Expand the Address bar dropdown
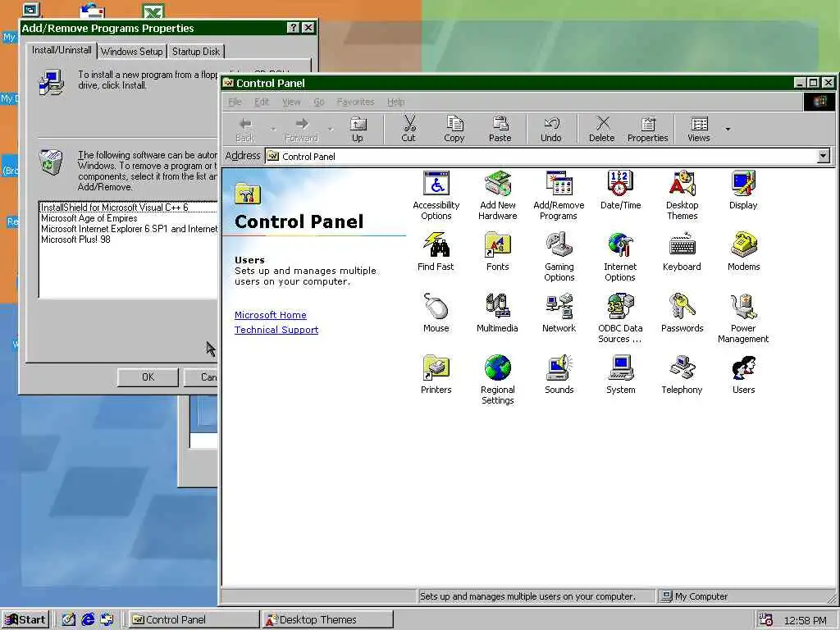The width and height of the screenshot is (840, 630). pos(824,156)
